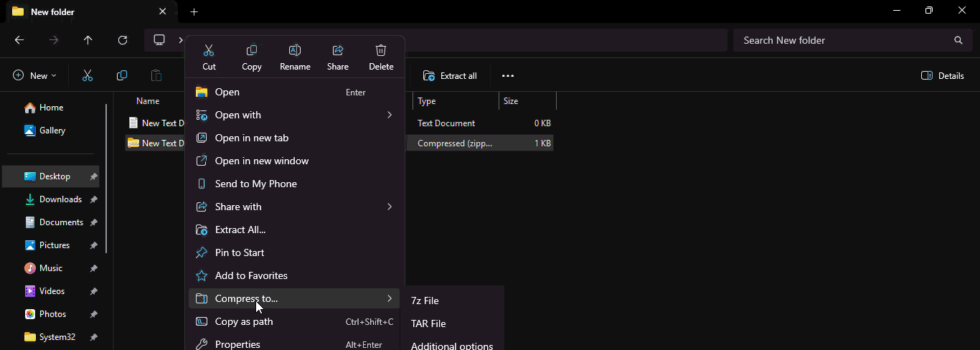Choose Copy as path
Viewport: 980px width, 350px height.
click(x=295, y=321)
